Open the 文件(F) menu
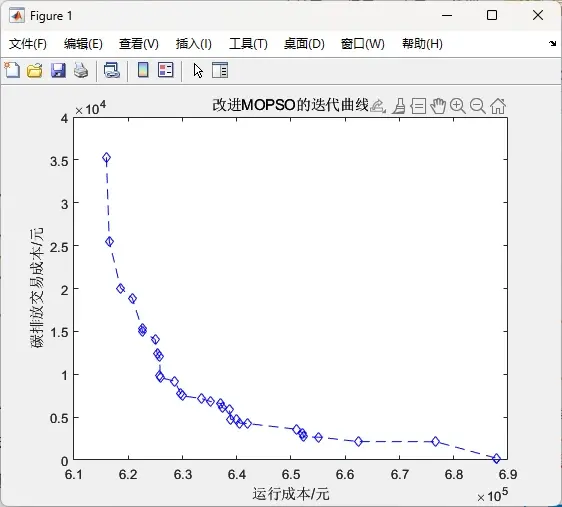 pos(28,44)
